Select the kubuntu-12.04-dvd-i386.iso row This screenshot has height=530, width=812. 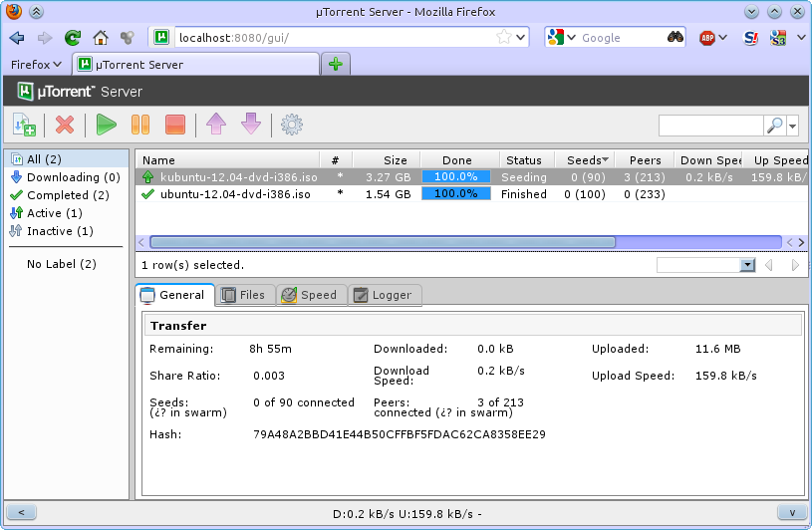pos(471,177)
